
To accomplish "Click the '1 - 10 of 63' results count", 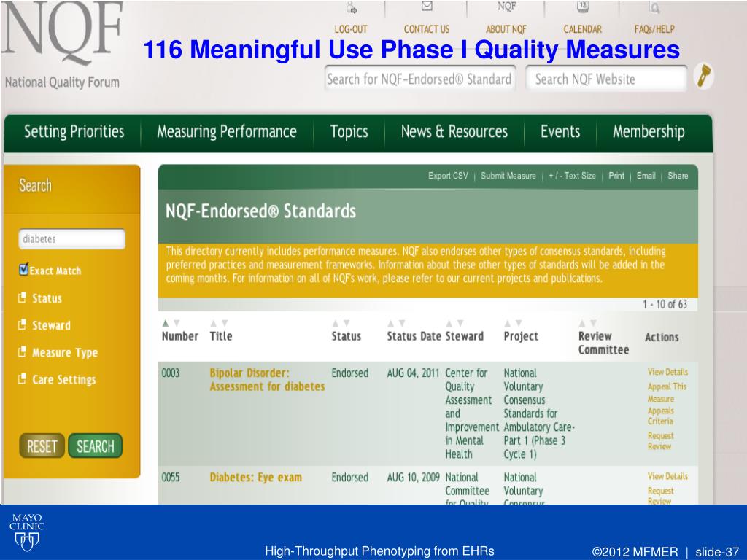I will point(665,304).
